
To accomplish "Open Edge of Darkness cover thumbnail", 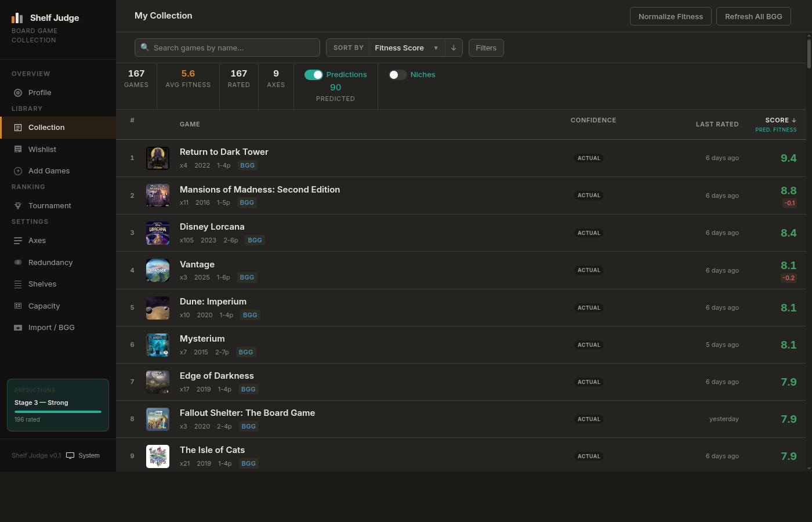I will (158, 382).
